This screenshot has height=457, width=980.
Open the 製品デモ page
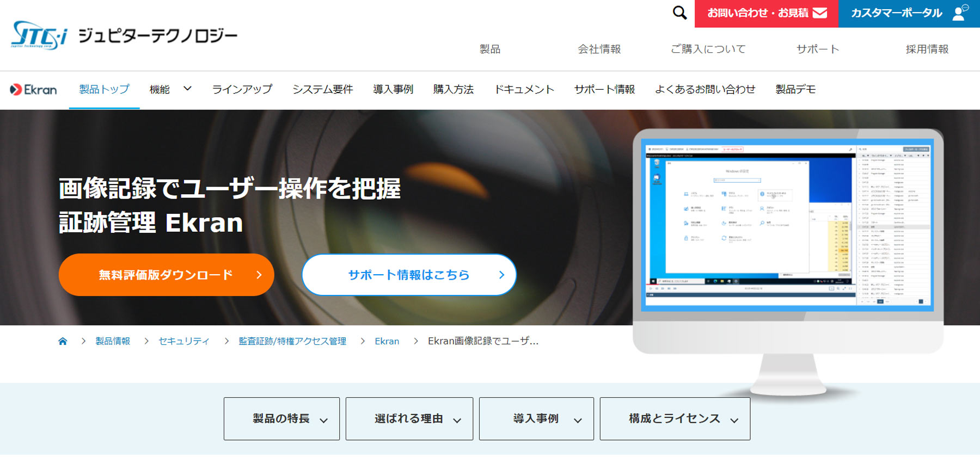coord(795,89)
